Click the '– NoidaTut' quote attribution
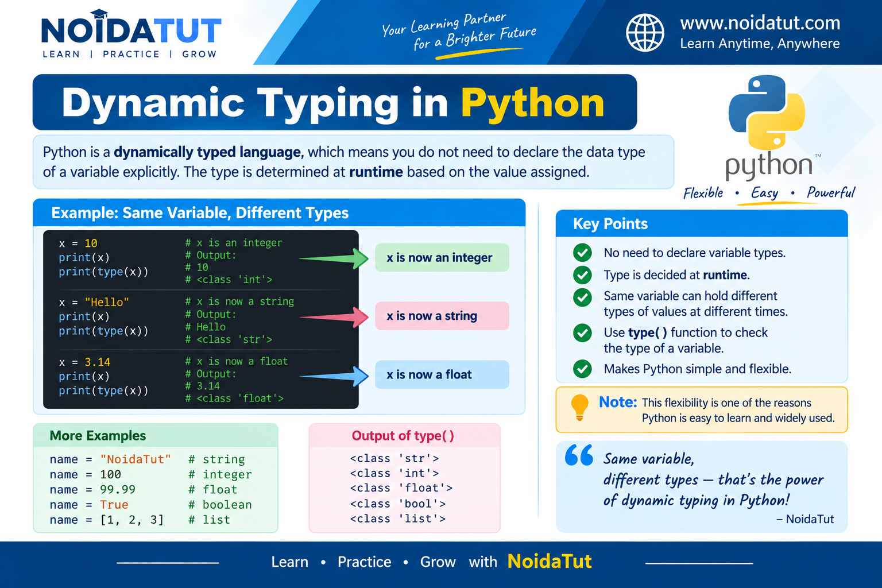 [805, 519]
